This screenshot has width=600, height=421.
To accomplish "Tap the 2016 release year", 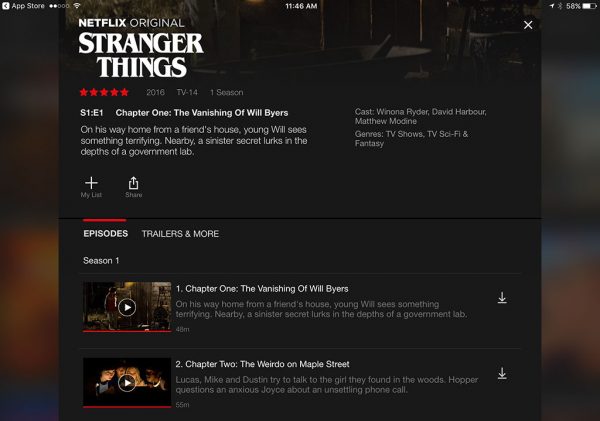I will (x=155, y=92).
